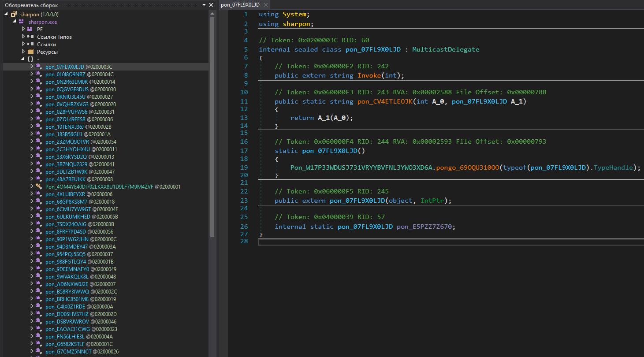The height and width of the screenshot is (357, 644).
Task: Click the TypeHandle property in code
Action: click(614, 167)
